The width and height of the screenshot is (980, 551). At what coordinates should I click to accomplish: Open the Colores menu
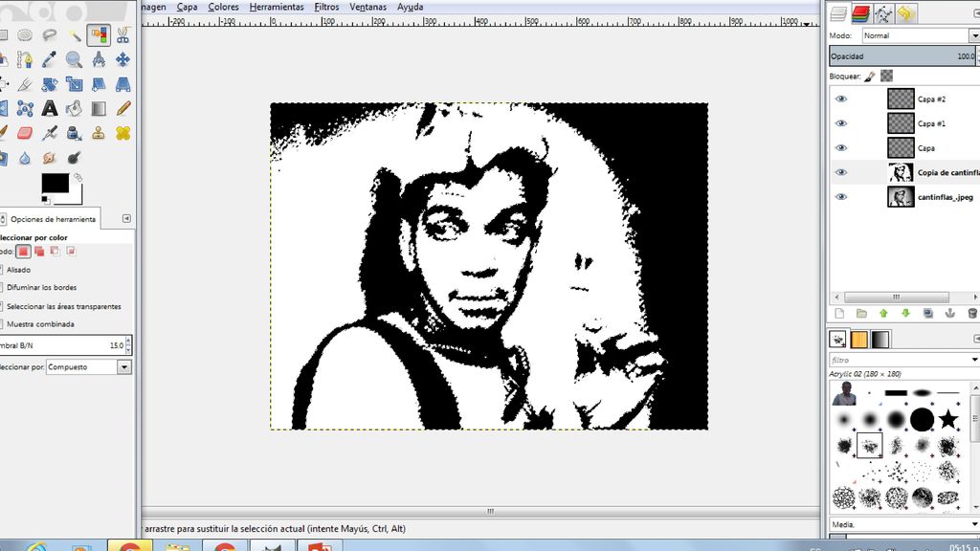point(223,7)
